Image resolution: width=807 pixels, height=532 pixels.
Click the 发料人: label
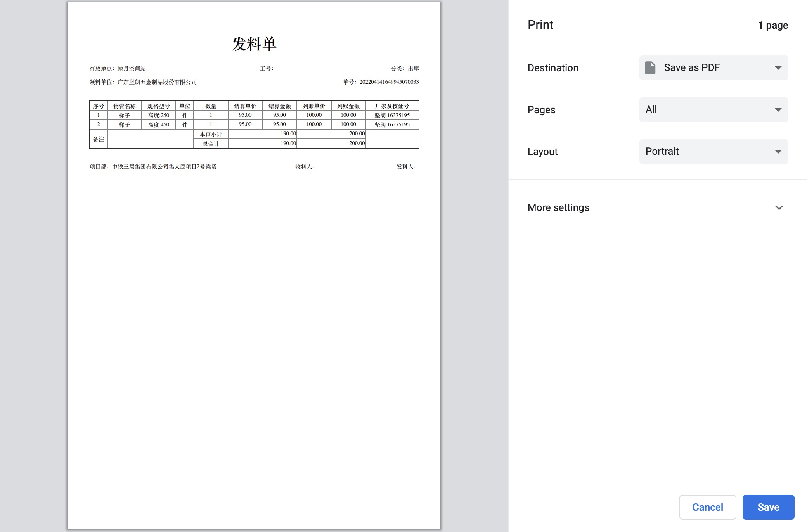[x=406, y=167]
